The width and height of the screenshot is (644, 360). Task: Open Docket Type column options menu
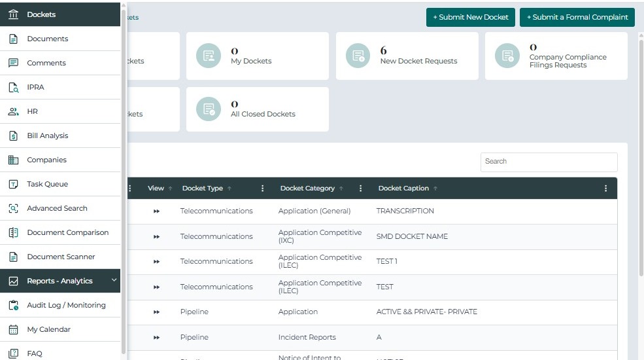[263, 189]
